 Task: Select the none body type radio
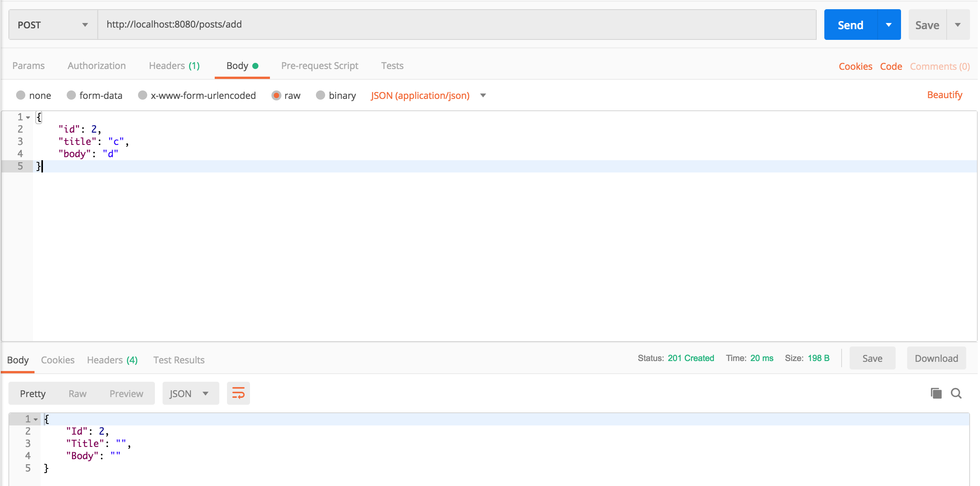tap(21, 95)
